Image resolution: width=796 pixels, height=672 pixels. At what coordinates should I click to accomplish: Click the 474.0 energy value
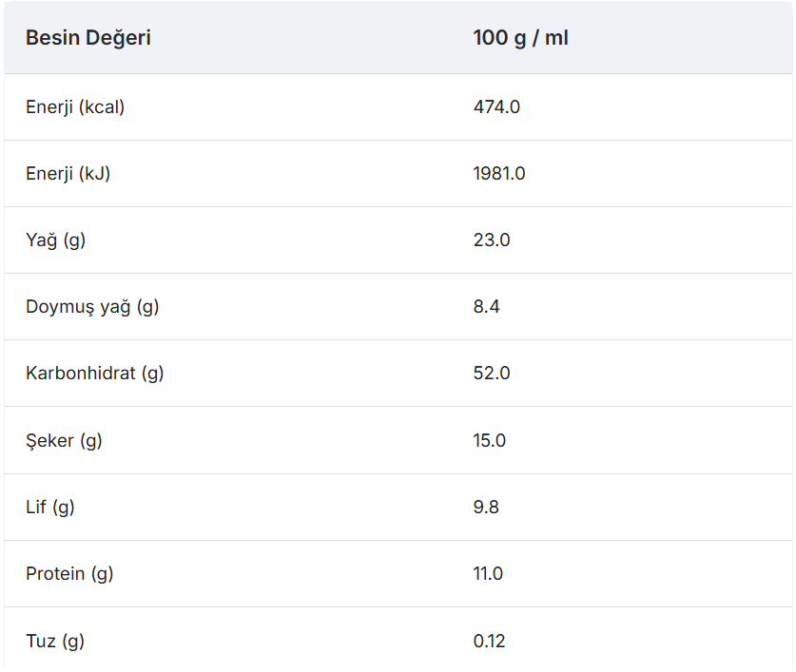coord(496,106)
